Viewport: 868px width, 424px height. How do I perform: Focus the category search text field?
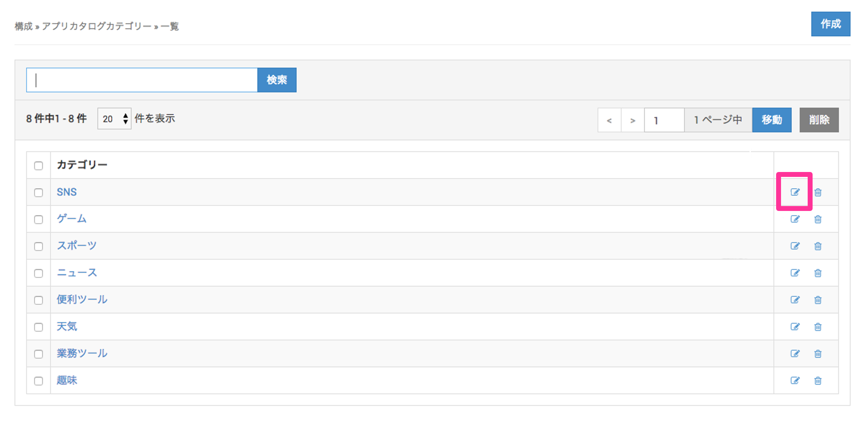click(x=142, y=80)
